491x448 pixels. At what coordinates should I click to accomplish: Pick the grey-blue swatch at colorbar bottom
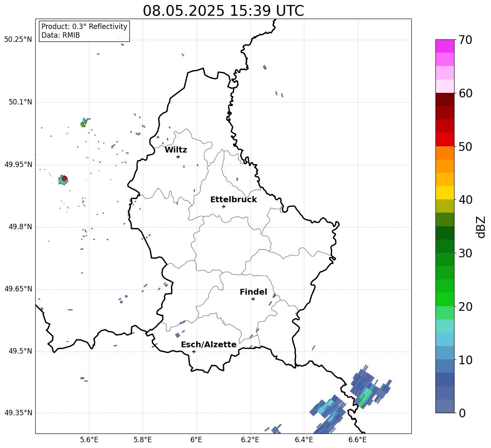tap(445, 406)
